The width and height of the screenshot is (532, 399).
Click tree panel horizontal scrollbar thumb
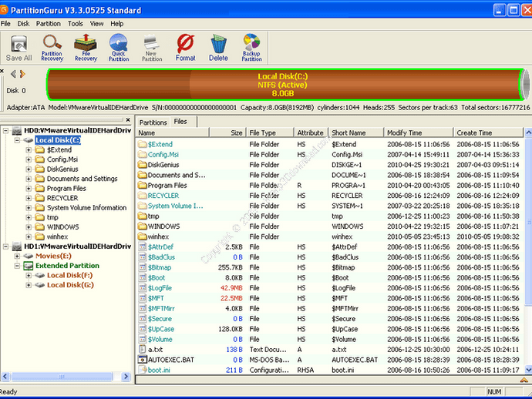62,377
